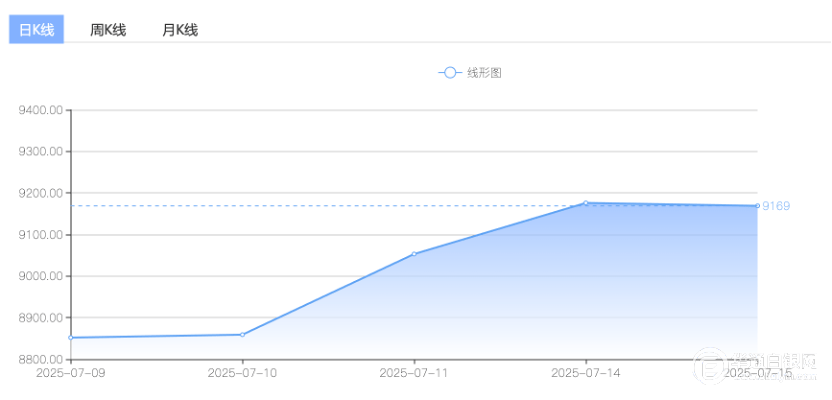The image size is (832, 400).
Task: Click the last data point on 2025-07-15
Action: click(756, 206)
